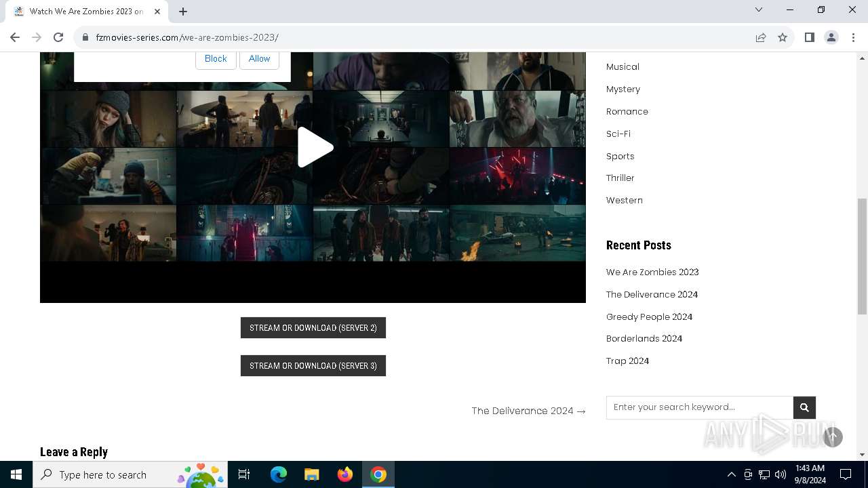Go forward in browser history
This screenshot has width=868, height=488.
(x=37, y=37)
